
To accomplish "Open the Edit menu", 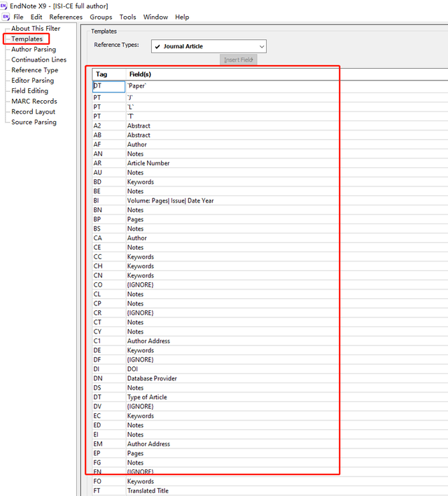I will click(x=36, y=17).
